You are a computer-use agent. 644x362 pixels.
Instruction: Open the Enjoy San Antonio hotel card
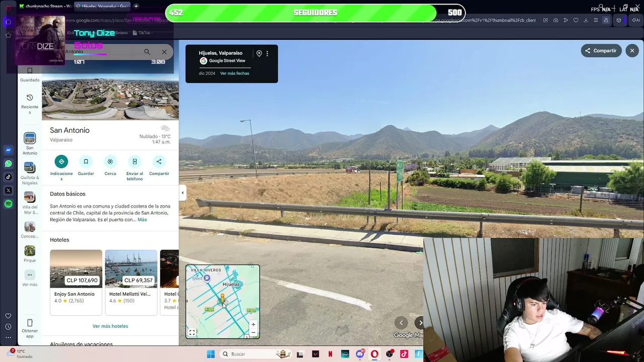click(76, 282)
